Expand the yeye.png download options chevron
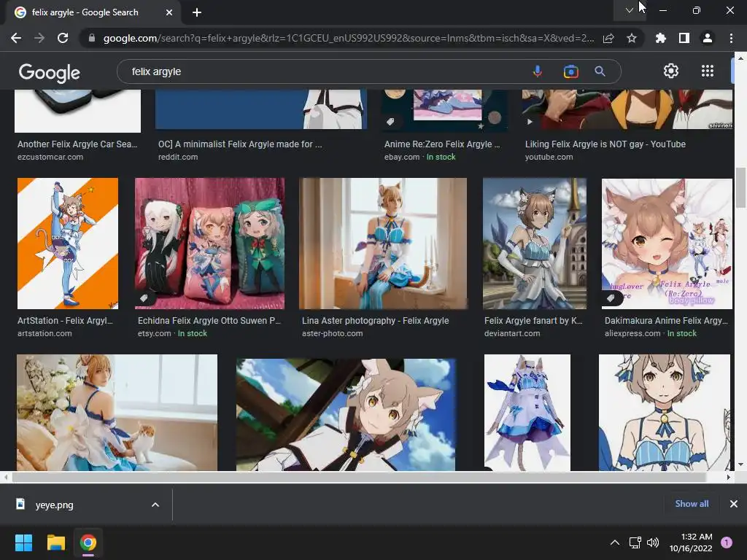747x560 pixels. click(155, 505)
